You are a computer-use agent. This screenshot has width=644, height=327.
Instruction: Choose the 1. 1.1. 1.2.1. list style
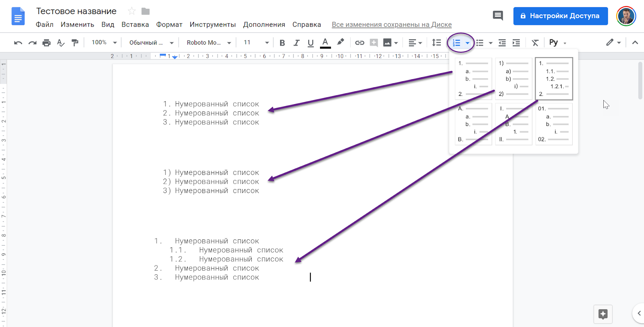click(554, 78)
